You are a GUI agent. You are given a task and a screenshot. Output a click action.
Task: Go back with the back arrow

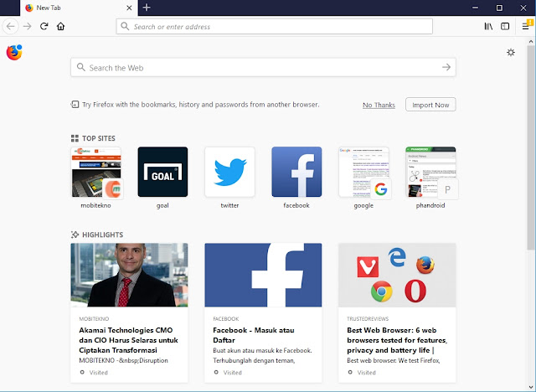tap(11, 26)
